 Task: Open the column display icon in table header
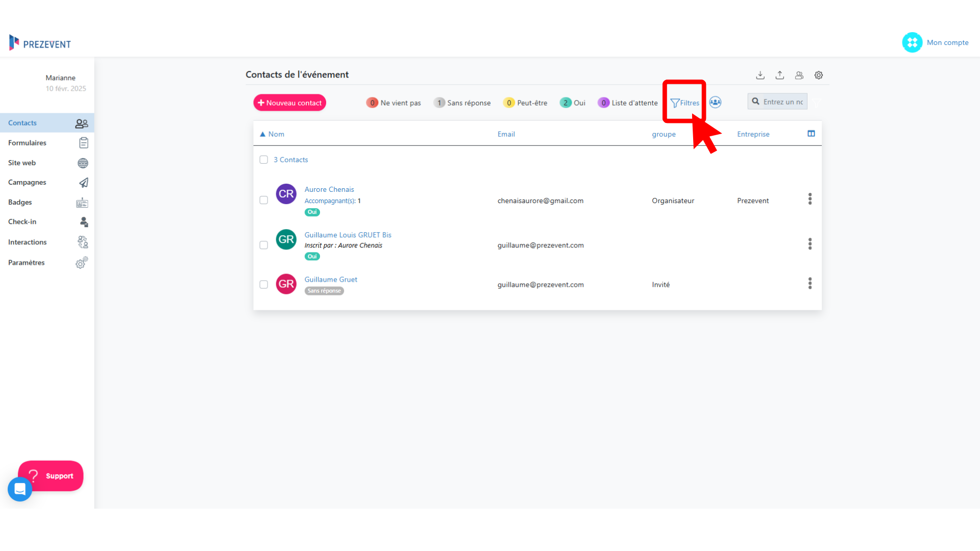point(811,134)
